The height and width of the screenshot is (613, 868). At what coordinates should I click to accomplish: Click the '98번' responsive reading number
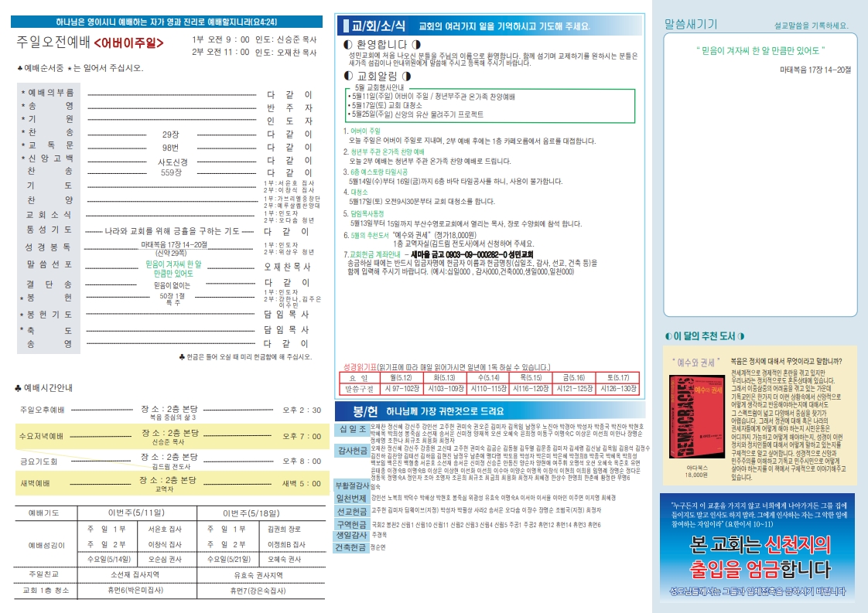pyautogui.click(x=170, y=148)
